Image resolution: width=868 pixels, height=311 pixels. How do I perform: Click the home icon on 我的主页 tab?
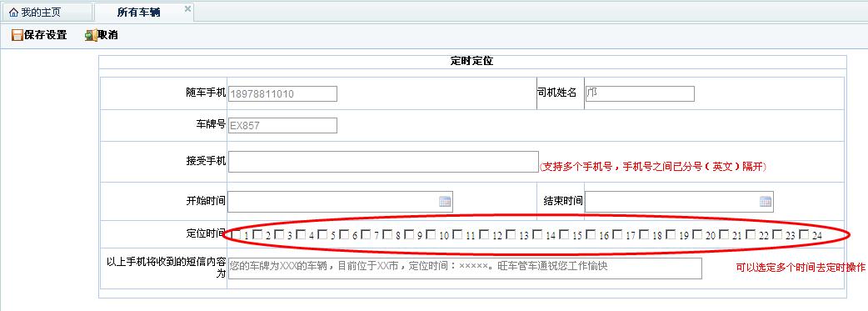point(14,13)
